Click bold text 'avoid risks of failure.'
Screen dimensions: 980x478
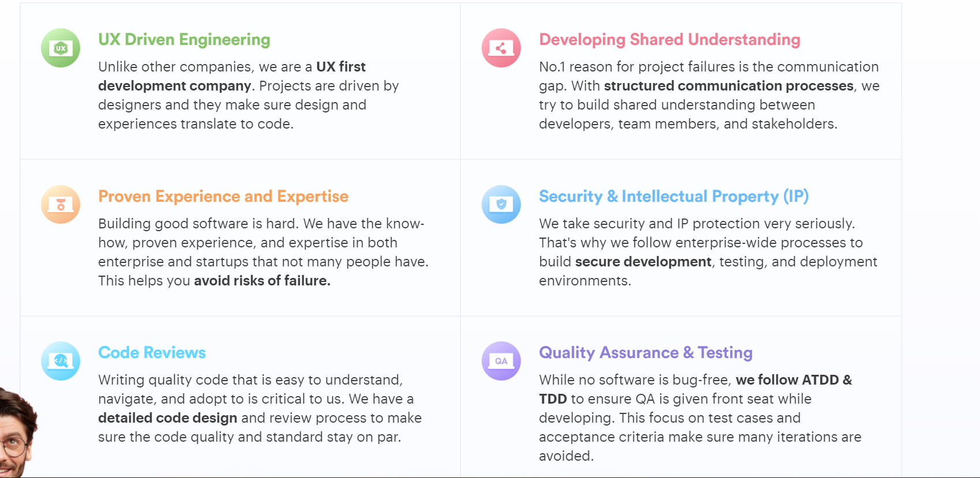[262, 281]
